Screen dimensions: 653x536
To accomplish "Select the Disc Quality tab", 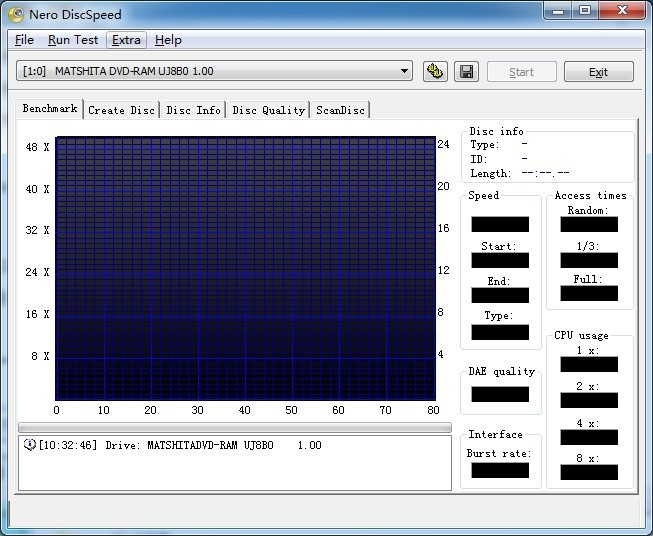I will [268, 110].
